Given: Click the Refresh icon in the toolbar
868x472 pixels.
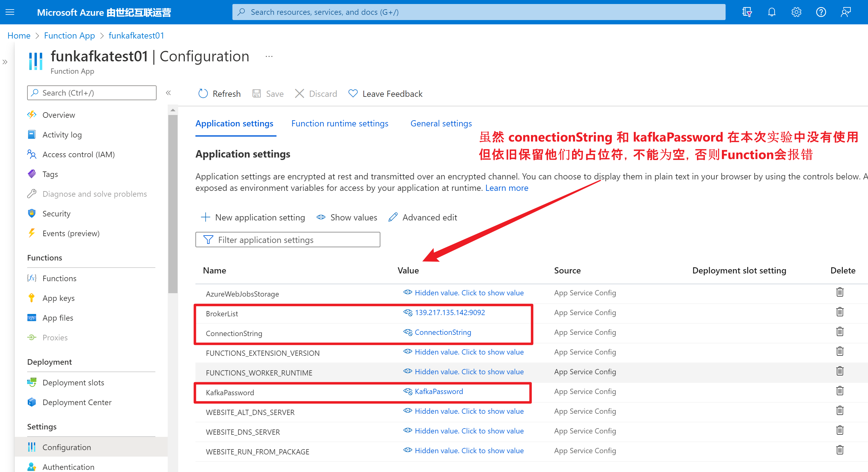Looking at the screenshot, I should pos(203,94).
